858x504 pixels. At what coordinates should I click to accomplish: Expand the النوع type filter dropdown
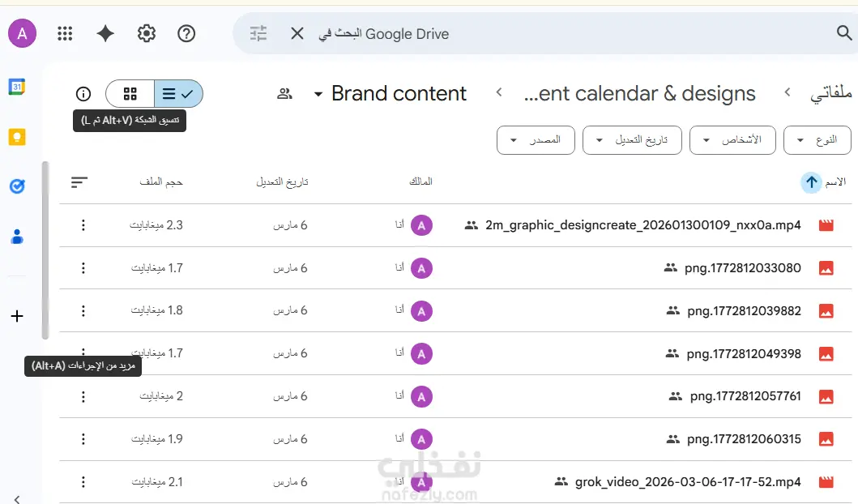coord(817,140)
